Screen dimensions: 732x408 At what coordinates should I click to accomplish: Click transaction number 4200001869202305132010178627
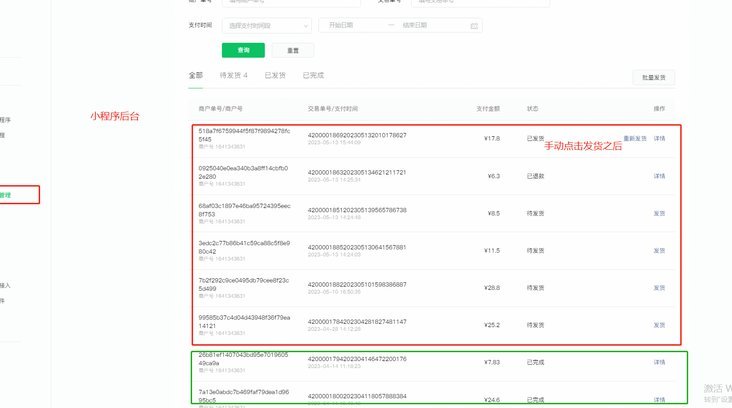pos(357,135)
